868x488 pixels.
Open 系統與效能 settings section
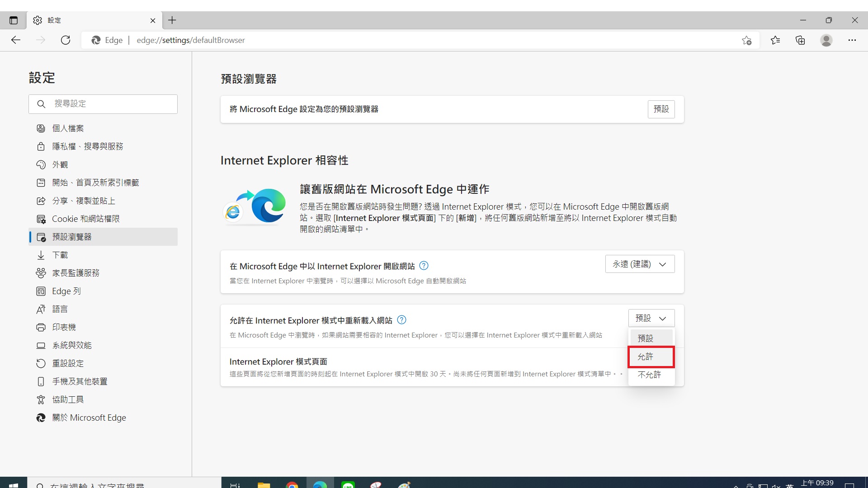104,345
